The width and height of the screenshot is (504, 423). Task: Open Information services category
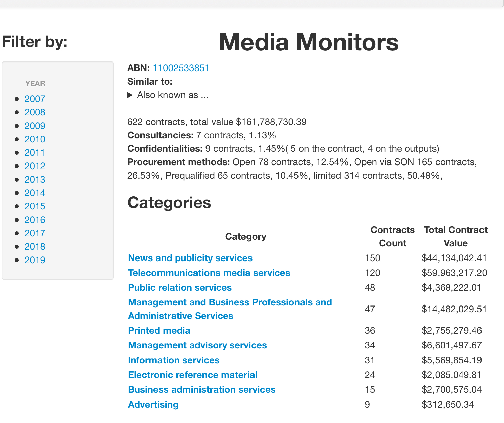174,360
